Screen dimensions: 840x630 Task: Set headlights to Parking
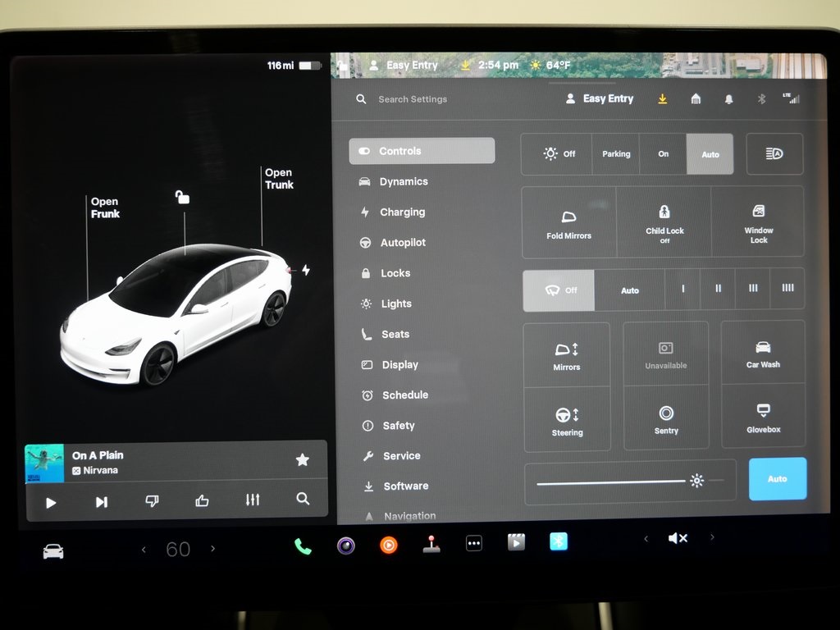coord(615,153)
